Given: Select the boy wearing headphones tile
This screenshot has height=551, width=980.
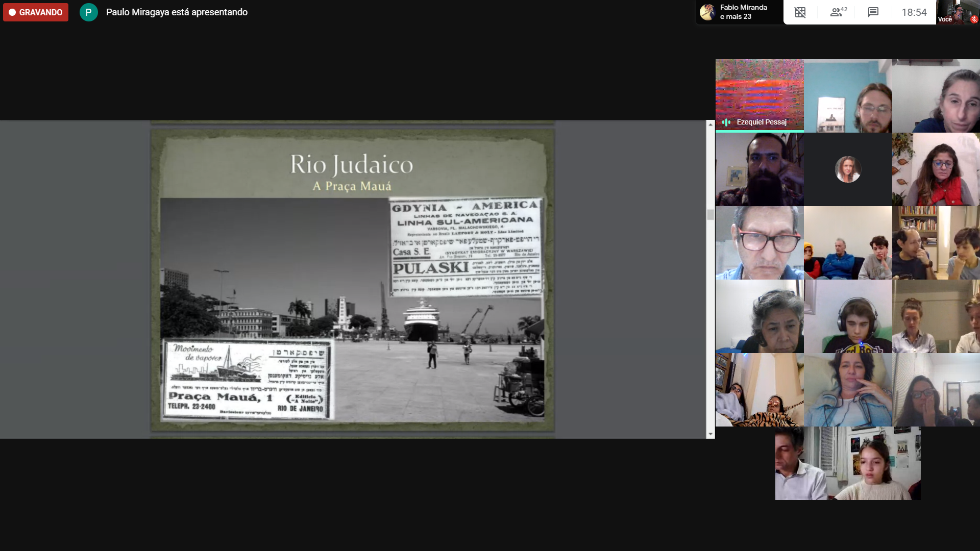Looking at the screenshot, I should point(848,316).
